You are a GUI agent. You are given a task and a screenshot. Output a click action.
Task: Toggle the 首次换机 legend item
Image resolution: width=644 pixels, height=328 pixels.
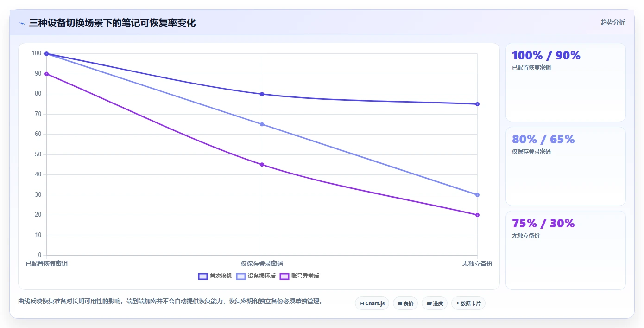[x=215, y=276]
